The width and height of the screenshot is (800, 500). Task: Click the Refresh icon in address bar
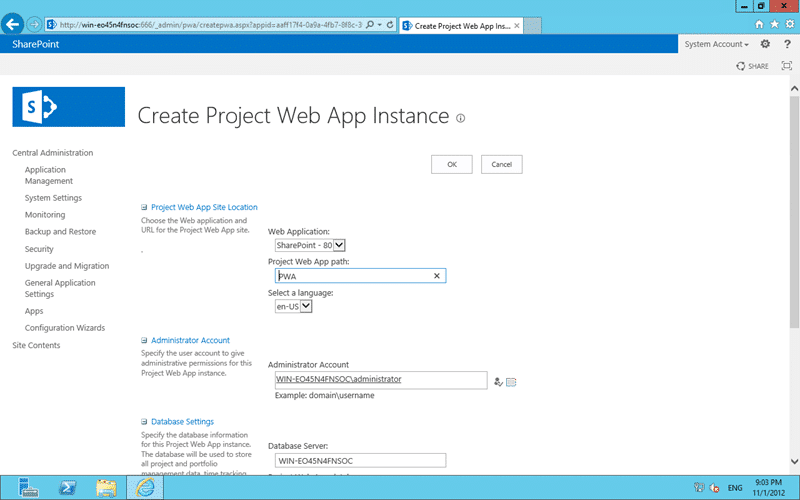[x=390, y=24]
